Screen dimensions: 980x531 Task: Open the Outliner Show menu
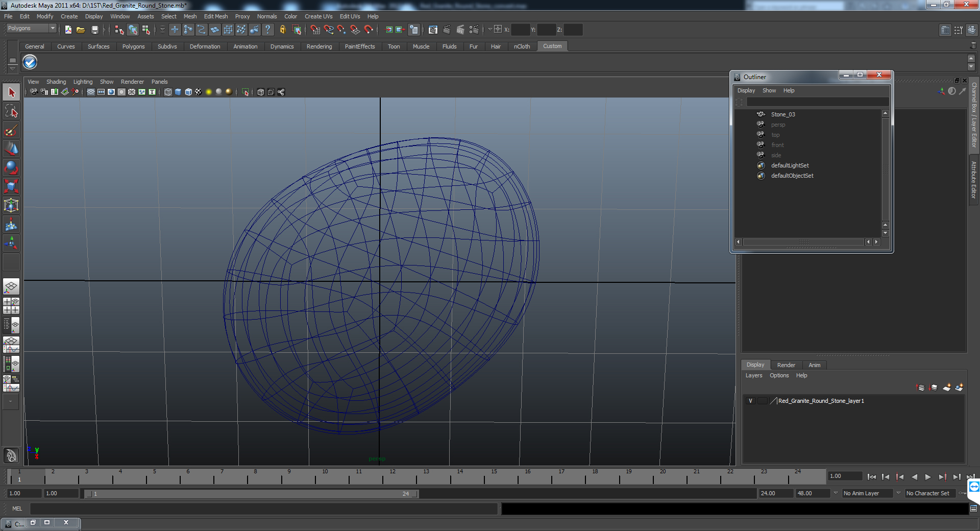[769, 90]
